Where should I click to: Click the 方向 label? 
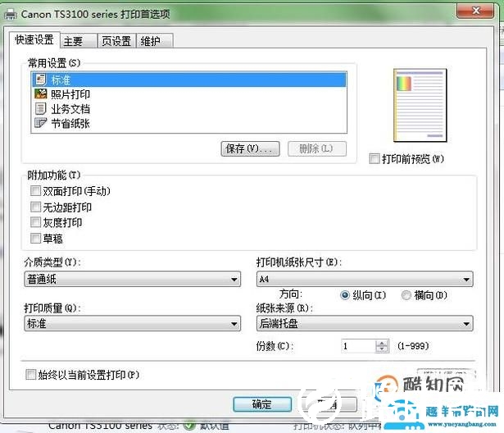click(x=291, y=294)
